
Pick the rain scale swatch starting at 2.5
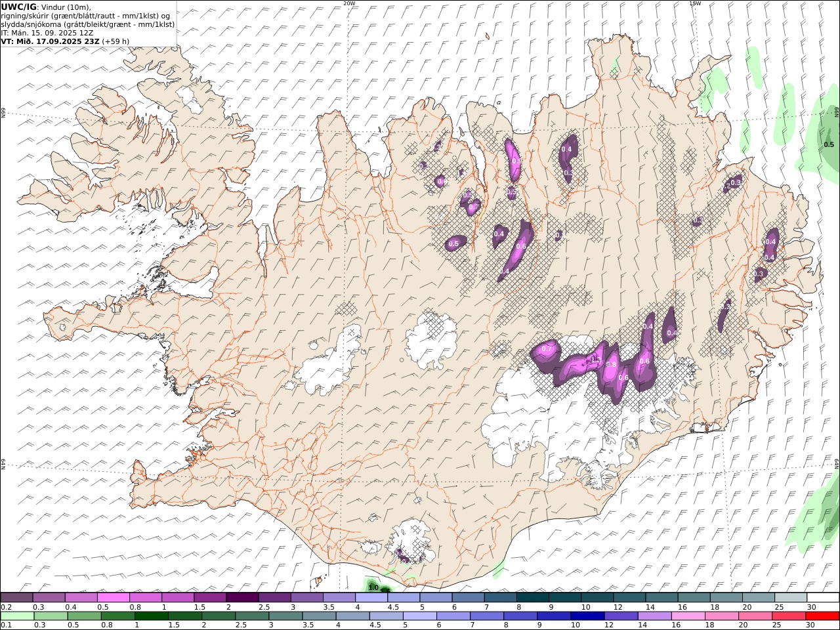[252, 616]
